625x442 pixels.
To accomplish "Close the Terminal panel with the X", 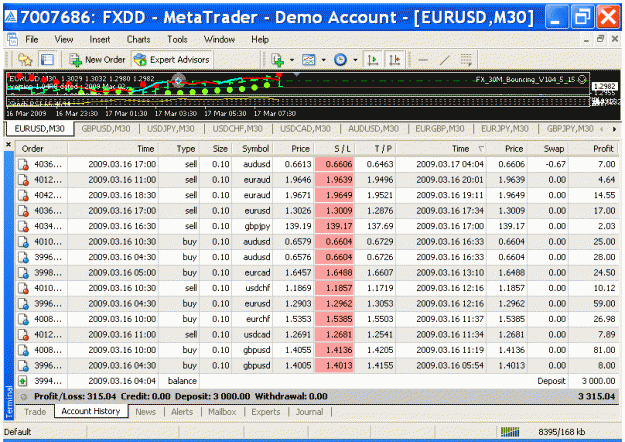I will click(x=8, y=145).
